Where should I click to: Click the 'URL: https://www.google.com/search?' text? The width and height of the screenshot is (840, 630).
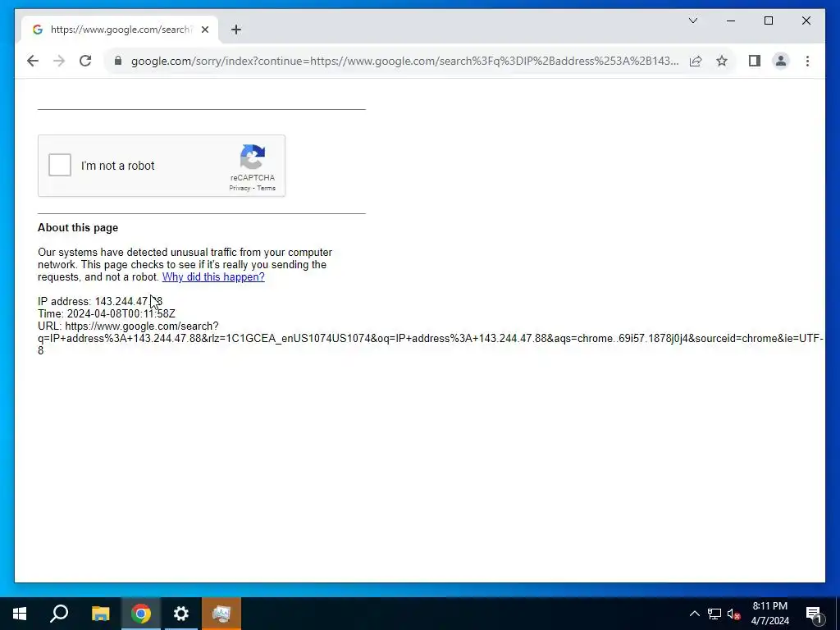click(x=128, y=326)
